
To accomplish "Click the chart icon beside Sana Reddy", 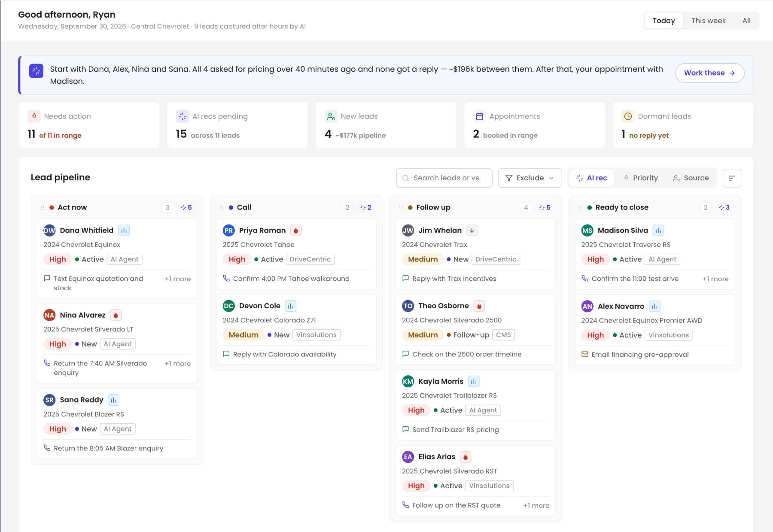I will point(113,400).
